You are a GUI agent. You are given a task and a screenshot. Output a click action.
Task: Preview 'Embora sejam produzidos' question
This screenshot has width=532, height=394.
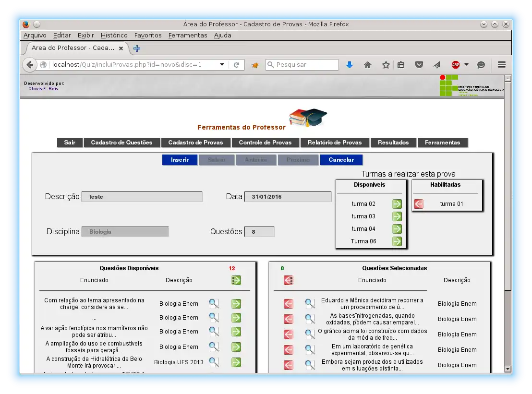click(309, 365)
